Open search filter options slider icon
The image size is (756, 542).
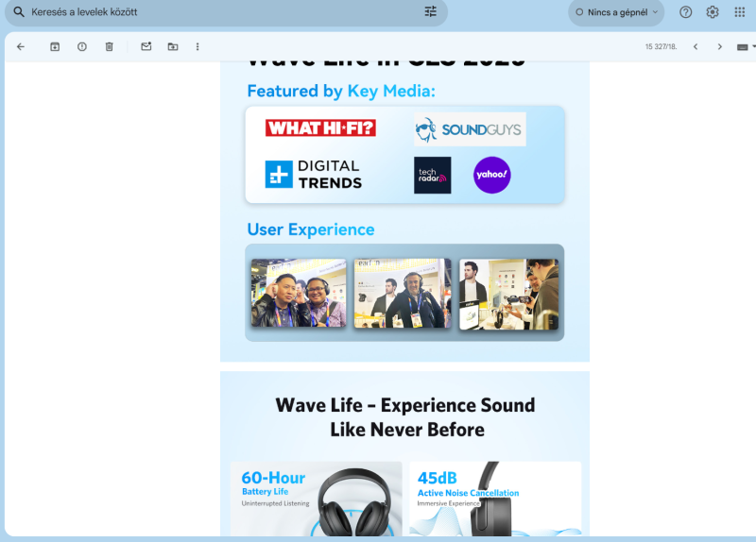click(431, 11)
